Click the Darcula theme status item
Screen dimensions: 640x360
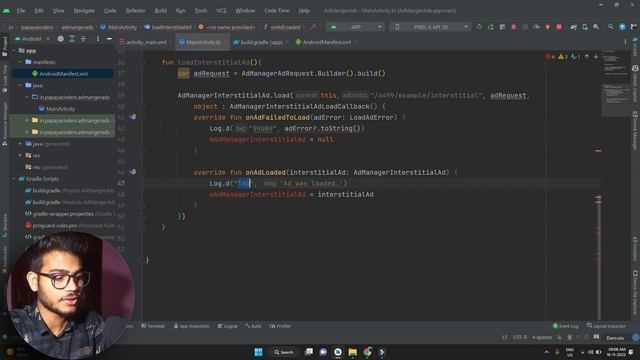coord(615,338)
